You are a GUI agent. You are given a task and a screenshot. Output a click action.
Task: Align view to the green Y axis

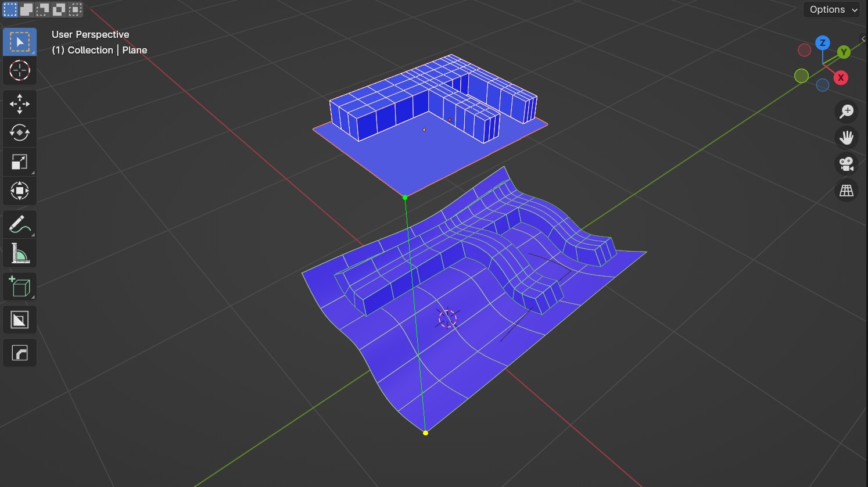click(844, 52)
